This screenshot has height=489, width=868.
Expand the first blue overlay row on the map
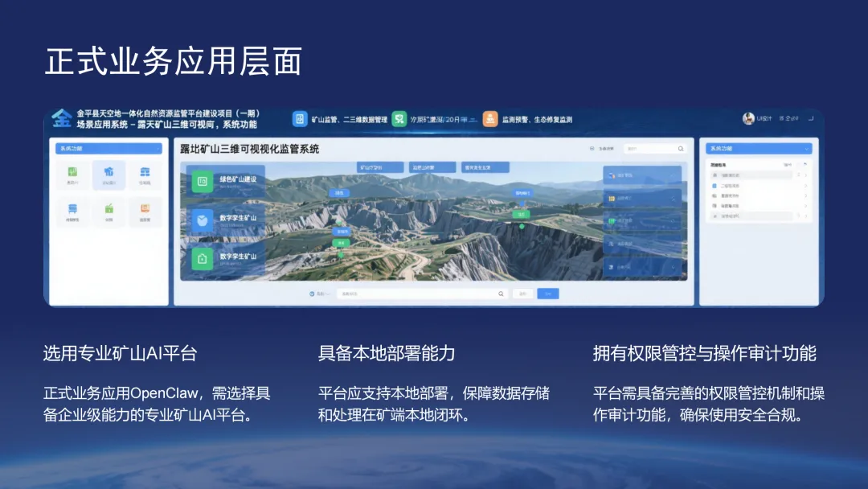[x=642, y=175]
